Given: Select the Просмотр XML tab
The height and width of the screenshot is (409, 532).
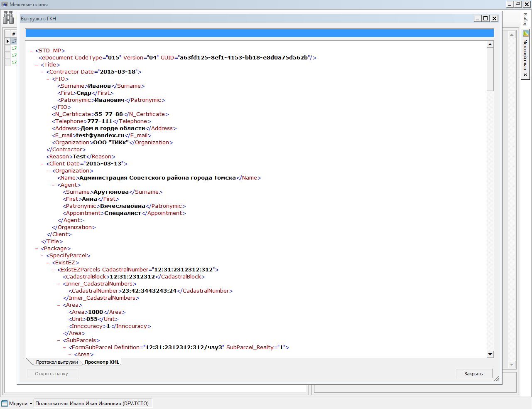Looking at the screenshot, I should tap(102, 362).
